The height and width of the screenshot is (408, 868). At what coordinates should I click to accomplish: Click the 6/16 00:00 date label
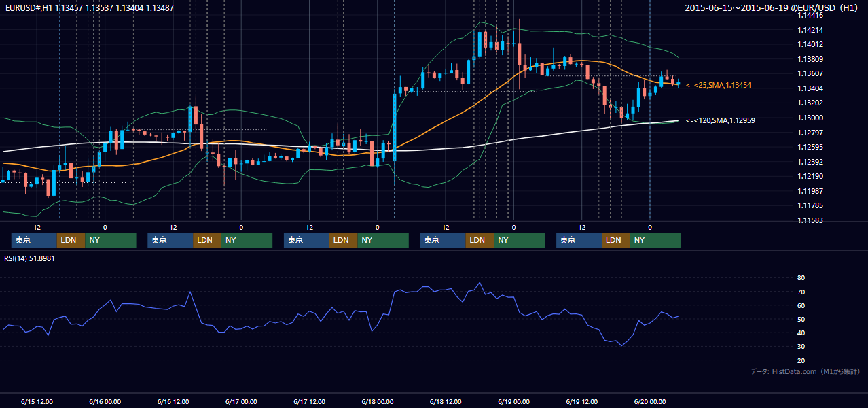(105, 402)
